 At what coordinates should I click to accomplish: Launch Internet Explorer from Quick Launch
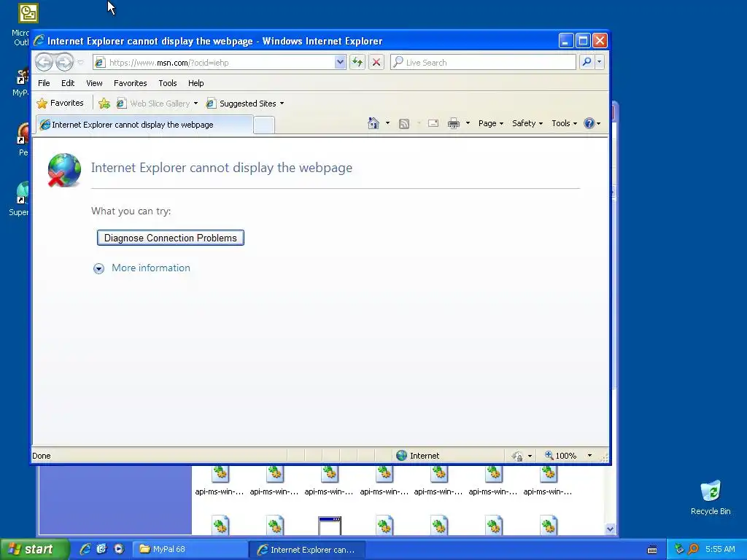(x=85, y=549)
